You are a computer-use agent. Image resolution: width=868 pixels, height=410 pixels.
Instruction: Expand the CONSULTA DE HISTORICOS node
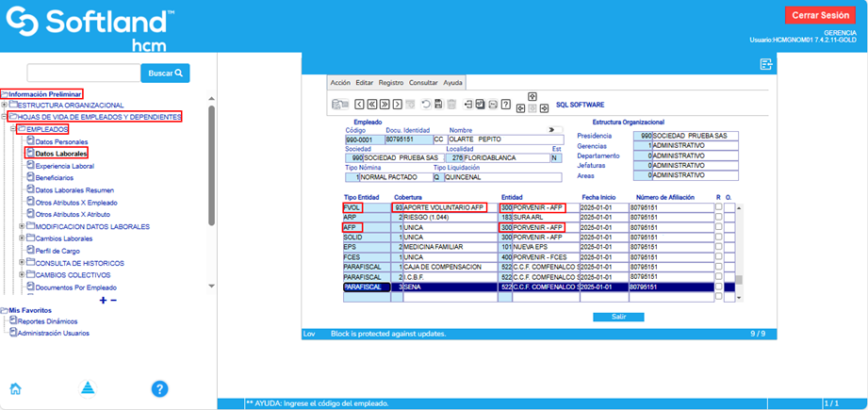(x=21, y=263)
